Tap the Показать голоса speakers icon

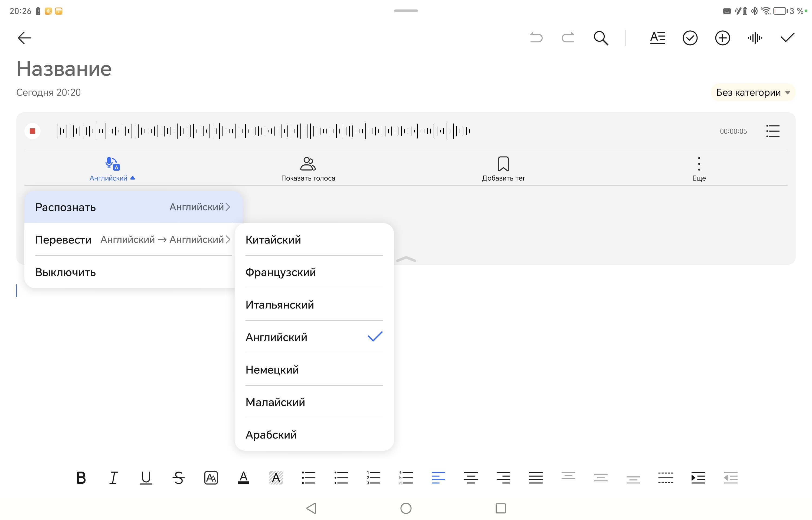click(x=308, y=164)
